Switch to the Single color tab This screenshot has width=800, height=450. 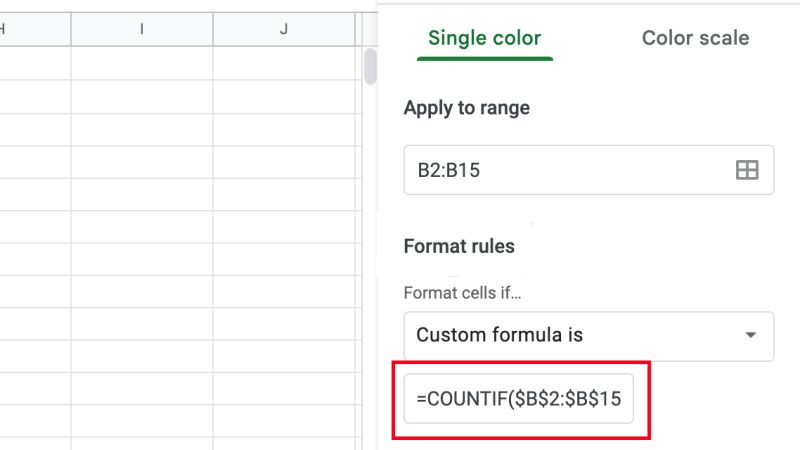(x=485, y=38)
